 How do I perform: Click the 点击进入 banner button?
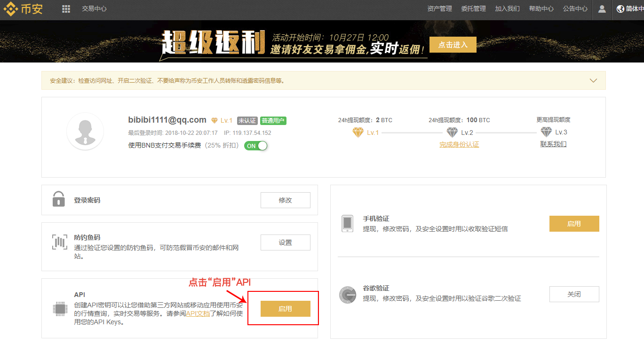453,45
